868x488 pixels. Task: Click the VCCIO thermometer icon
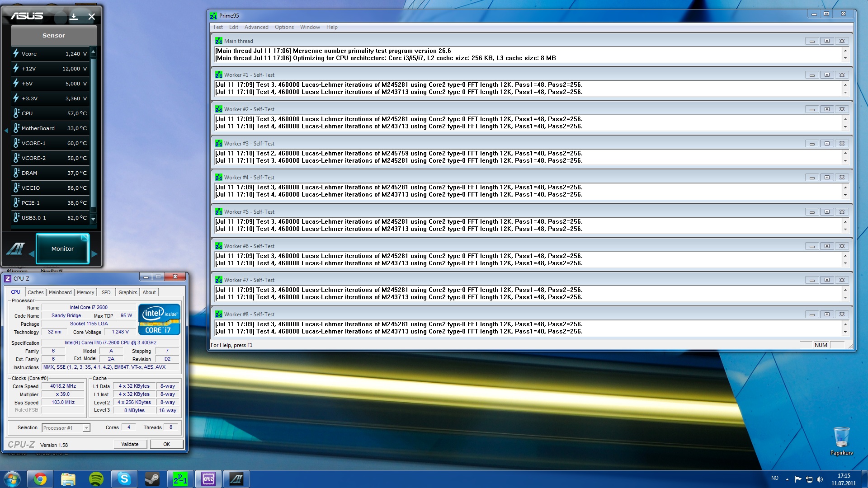click(x=16, y=188)
